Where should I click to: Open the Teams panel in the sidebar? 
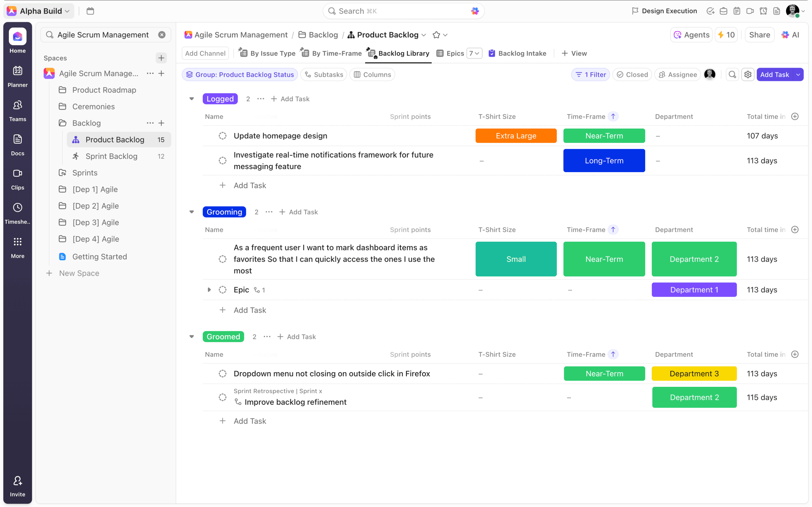(17, 110)
